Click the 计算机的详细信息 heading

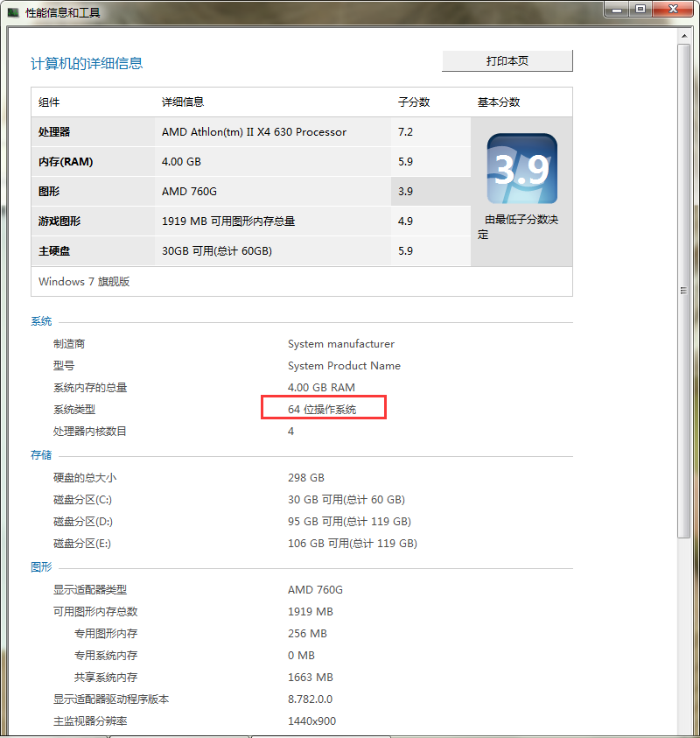tap(87, 63)
